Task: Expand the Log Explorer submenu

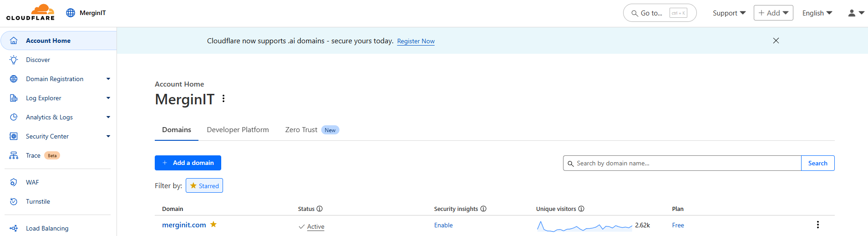Action: pos(108,98)
